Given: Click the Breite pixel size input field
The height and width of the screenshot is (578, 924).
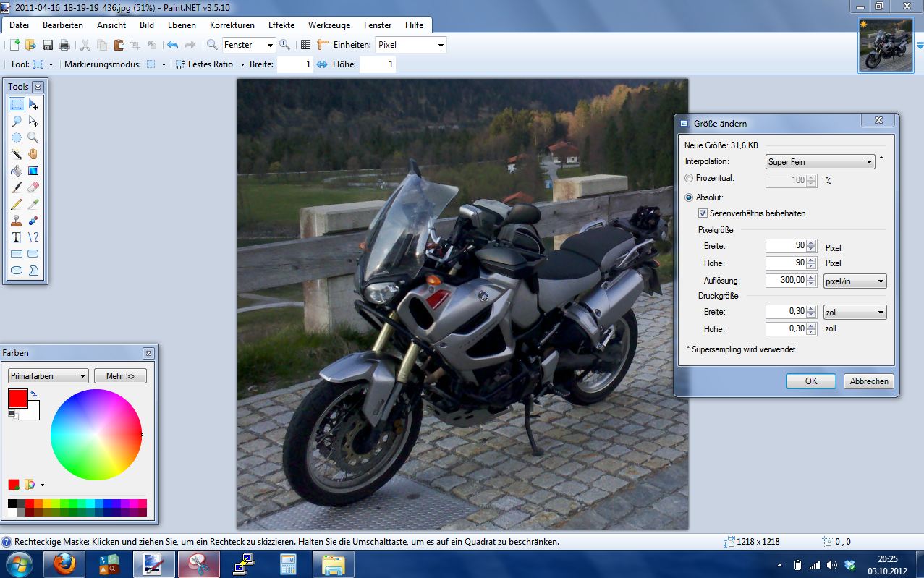Looking at the screenshot, I should [x=784, y=247].
